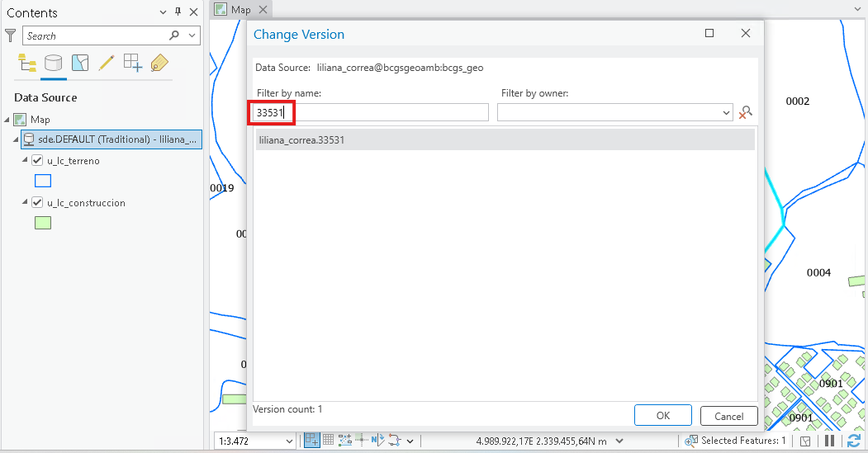Open the coordinate display units dropdown
868x453 pixels.
click(x=619, y=441)
